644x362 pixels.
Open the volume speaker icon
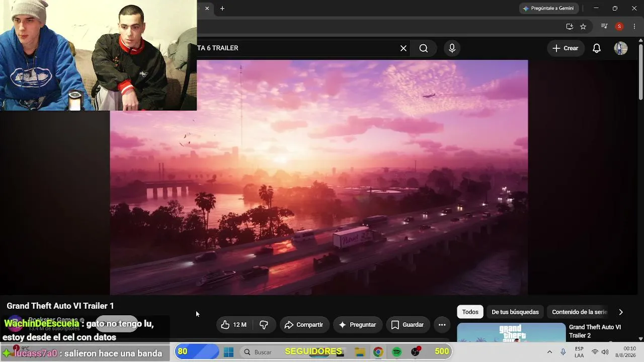[x=605, y=352]
